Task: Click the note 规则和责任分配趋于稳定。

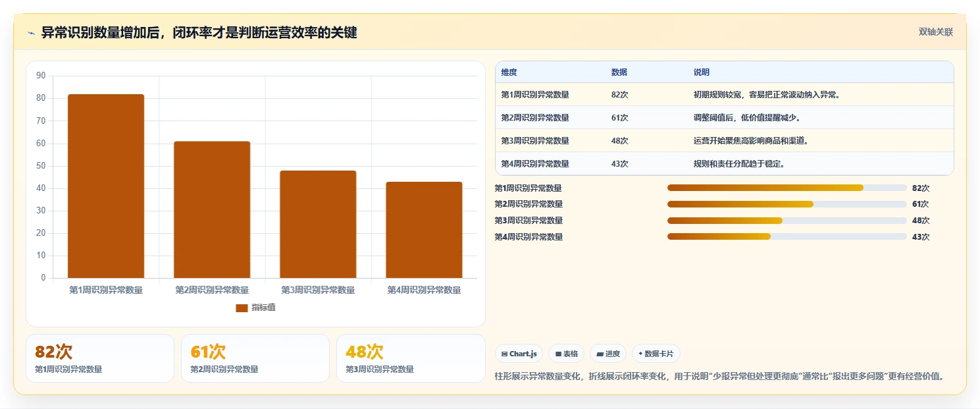Action: [x=739, y=164]
